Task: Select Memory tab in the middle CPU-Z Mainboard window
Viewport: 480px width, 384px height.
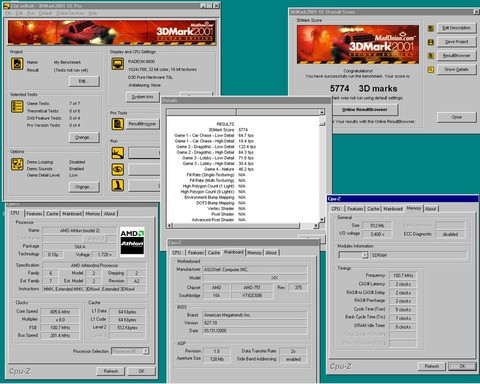Action: pos(254,253)
